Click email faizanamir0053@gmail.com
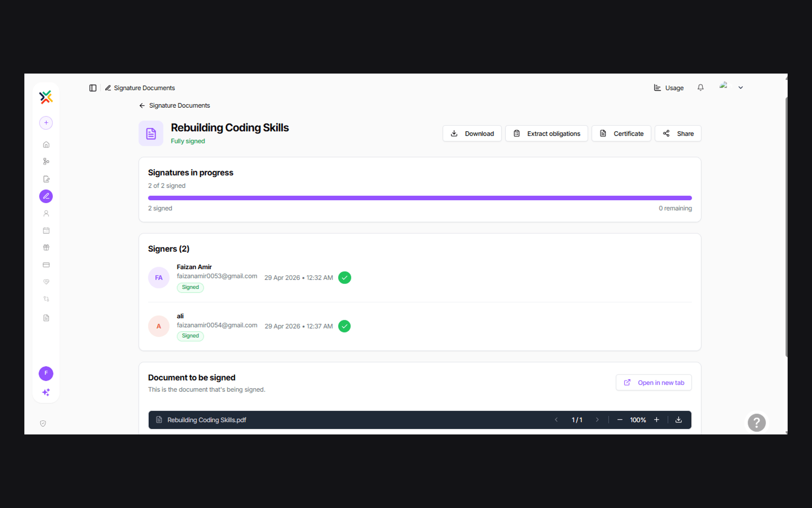 (217, 276)
